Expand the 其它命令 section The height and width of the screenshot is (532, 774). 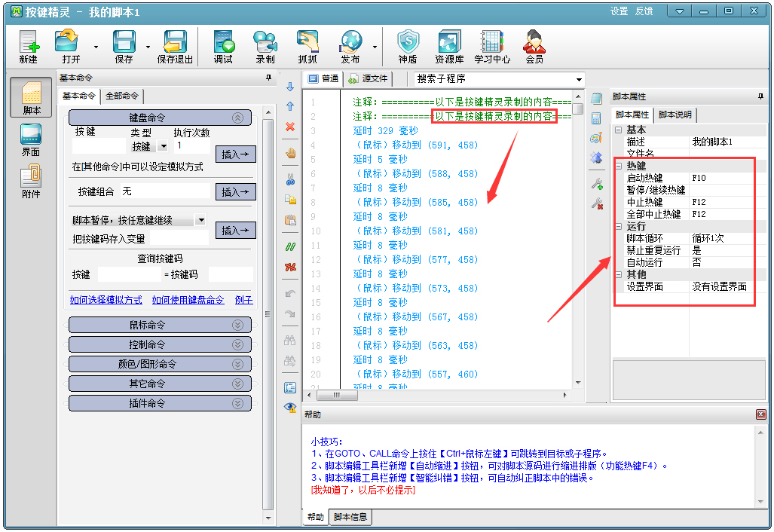(x=238, y=384)
